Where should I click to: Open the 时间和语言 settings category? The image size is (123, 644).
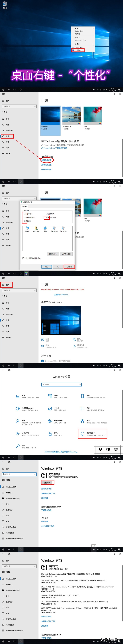pyautogui.click(x=57, y=422)
